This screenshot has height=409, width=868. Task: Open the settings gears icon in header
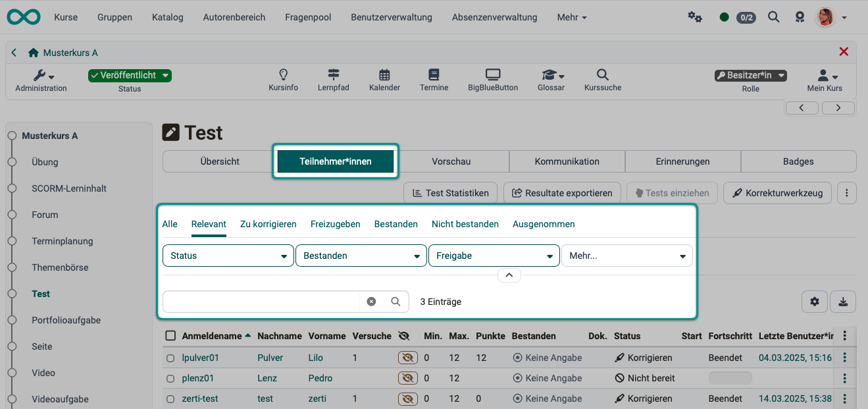point(695,17)
